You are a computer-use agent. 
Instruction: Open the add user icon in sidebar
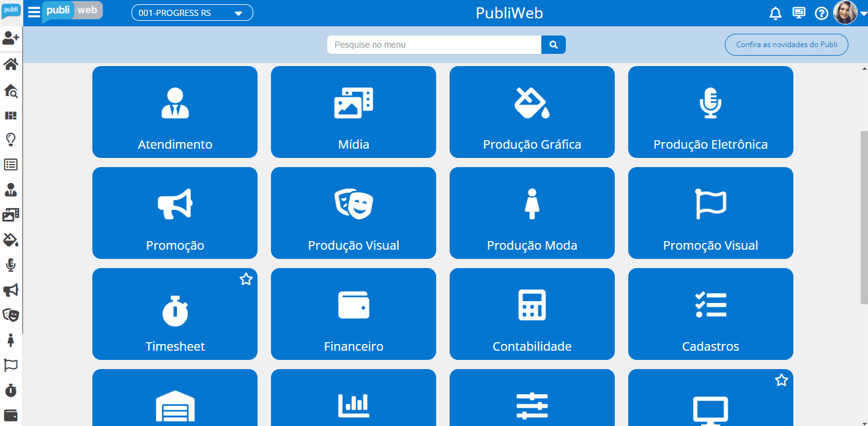pyautogui.click(x=10, y=38)
